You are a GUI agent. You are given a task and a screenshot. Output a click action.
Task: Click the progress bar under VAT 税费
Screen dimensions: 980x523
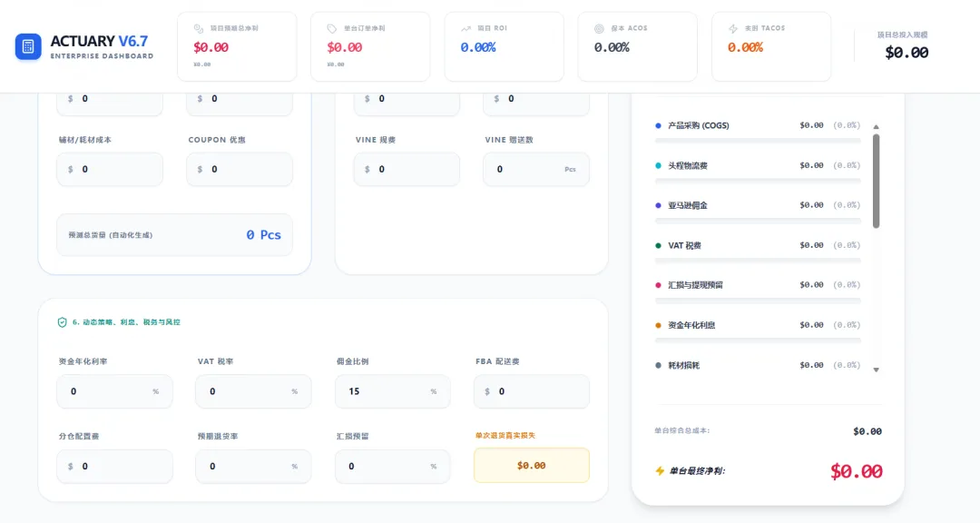tap(758, 261)
